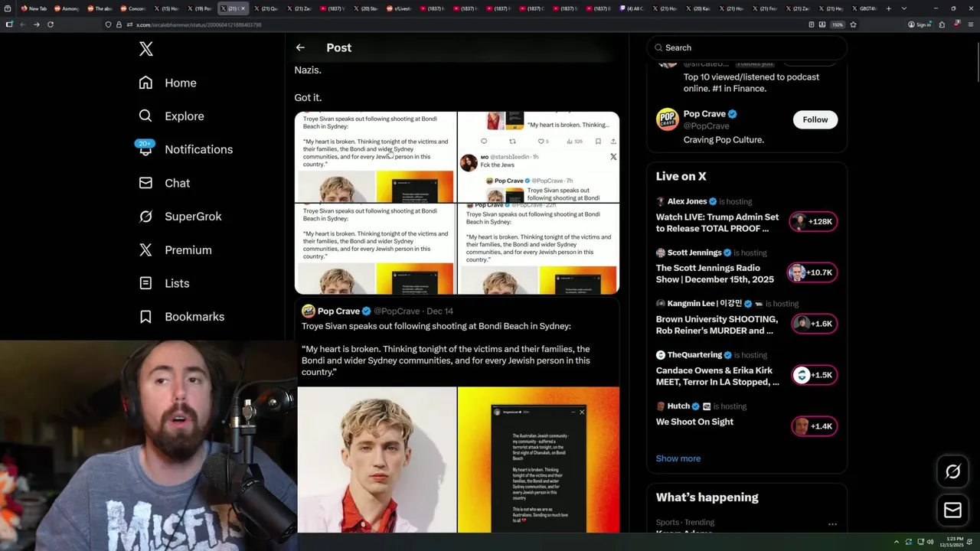This screenshot has width=980, height=551.
Task: Click the browser address bar URL
Action: tap(199, 24)
